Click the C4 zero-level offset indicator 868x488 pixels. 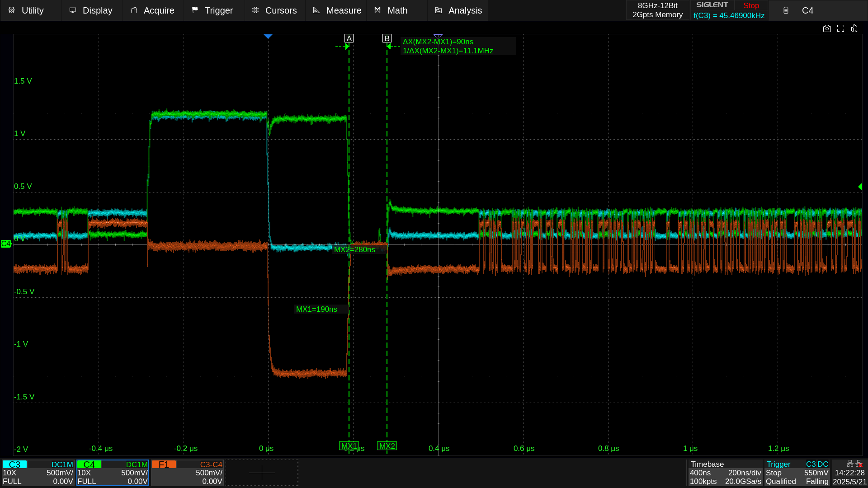[x=6, y=244]
